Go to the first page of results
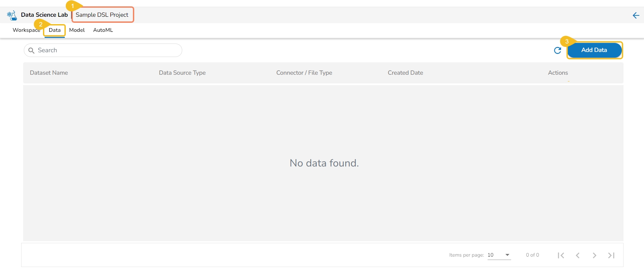 [x=561, y=255]
